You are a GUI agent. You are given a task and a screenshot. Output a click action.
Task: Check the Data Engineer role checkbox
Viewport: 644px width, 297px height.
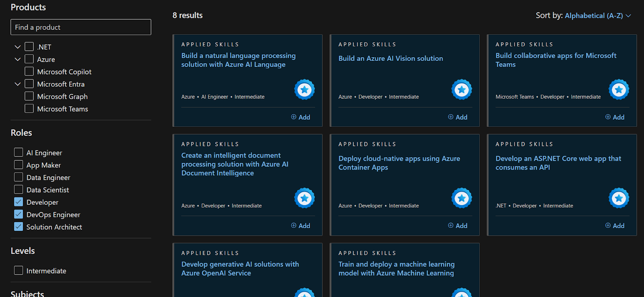coord(19,177)
